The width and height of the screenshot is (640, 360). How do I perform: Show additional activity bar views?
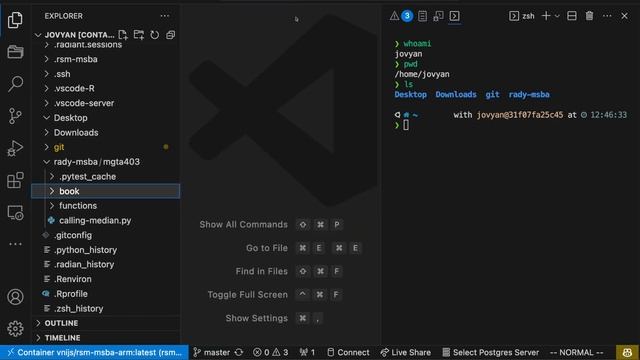(x=15, y=244)
